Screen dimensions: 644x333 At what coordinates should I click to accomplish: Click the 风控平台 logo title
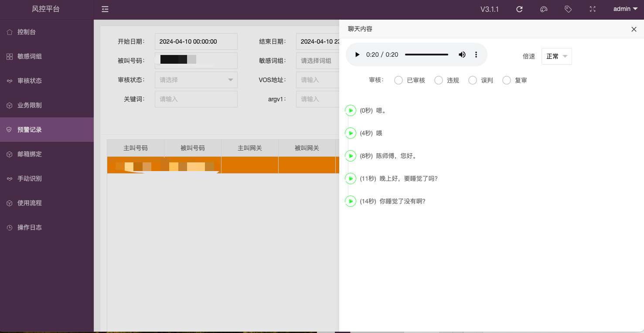pyautogui.click(x=46, y=9)
